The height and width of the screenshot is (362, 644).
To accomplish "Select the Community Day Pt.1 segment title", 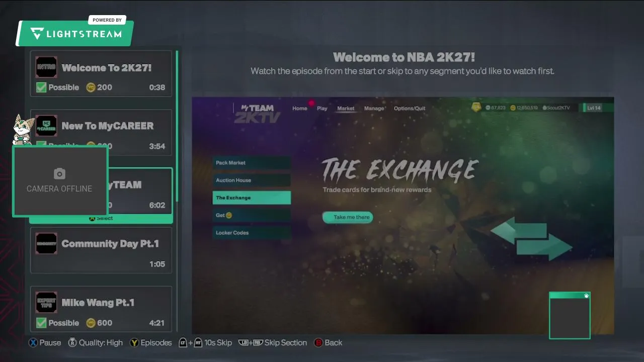I will click(x=110, y=244).
